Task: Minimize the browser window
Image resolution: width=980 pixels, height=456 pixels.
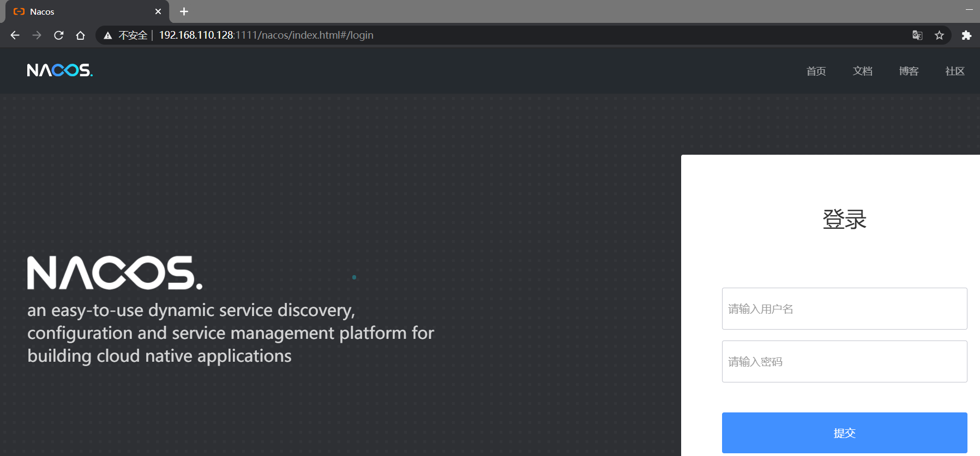Action: (x=969, y=10)
